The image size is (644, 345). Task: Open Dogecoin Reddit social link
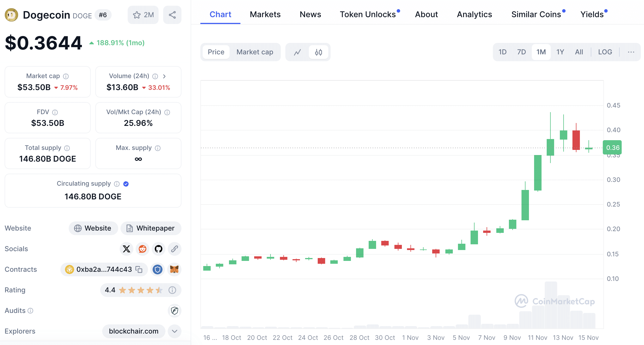click(x=143, y=249)
